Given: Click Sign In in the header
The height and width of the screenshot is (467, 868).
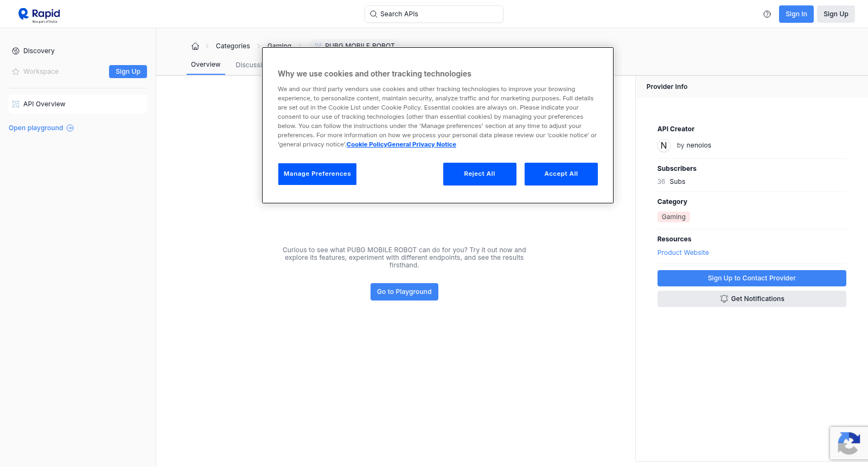Looking at the screenshot, I should point(796,14).
